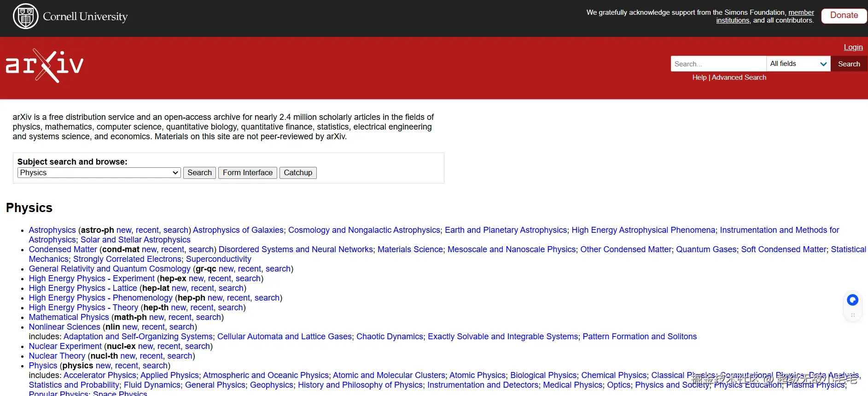This screenshot has height=396, width=868.
Task: Open the Form Interface button
Action: 248,172
